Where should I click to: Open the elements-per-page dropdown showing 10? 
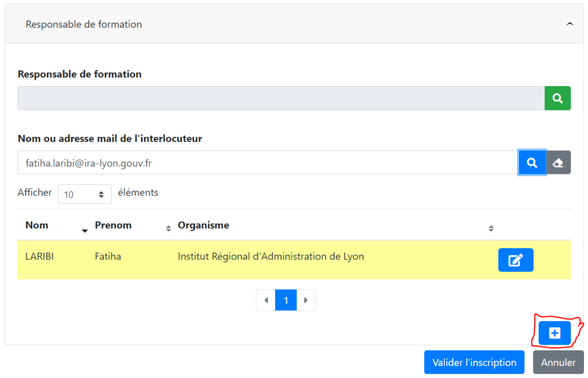coord(84,193)
